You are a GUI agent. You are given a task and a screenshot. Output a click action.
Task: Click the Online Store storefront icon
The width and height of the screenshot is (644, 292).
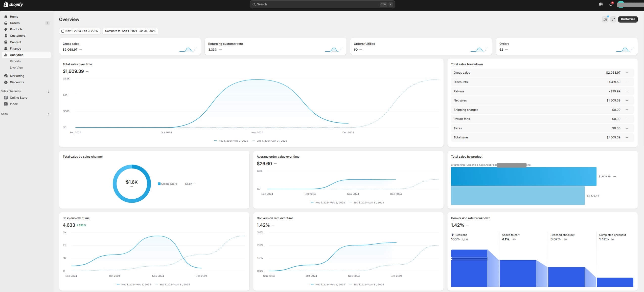pyautogui.click(x=6, y=98)
